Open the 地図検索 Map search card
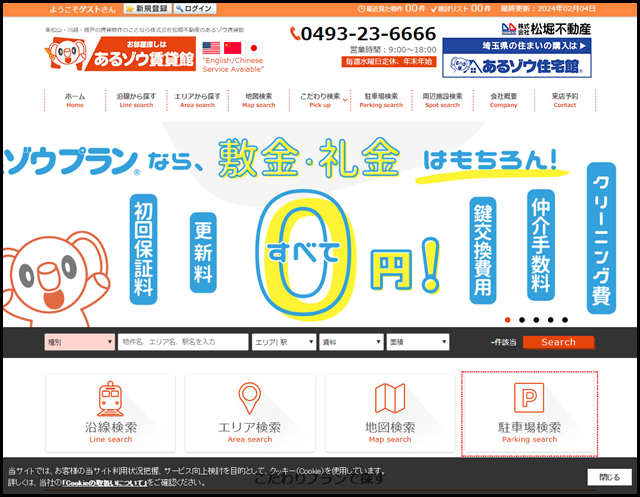640x497 pixels. [x=390, y=413]
